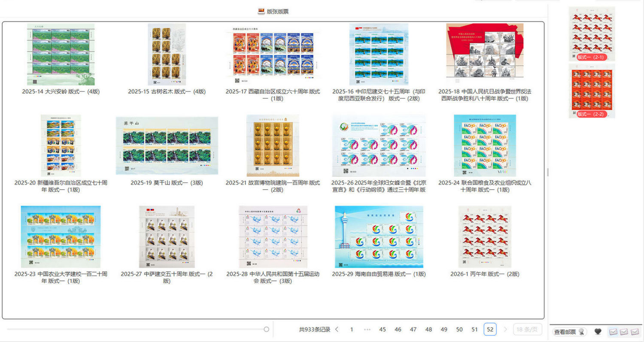Open 2025-29 海南自由贸易港 sheet
This screenshot has width=644, height=342.
point(379,237)
